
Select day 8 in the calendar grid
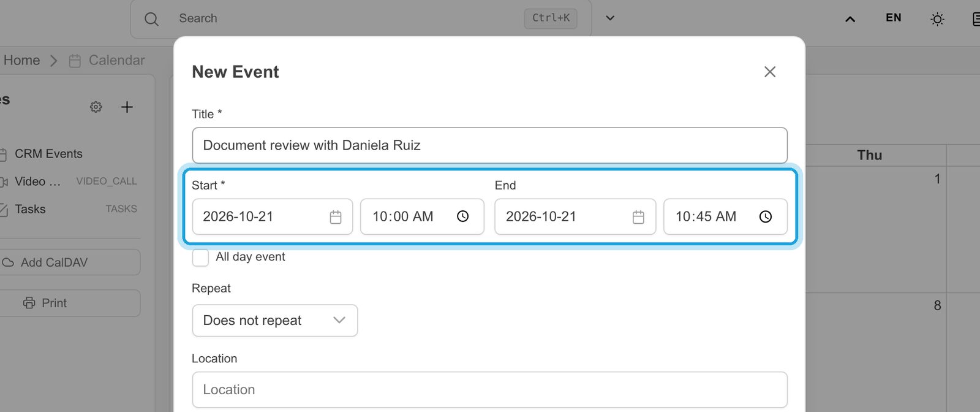coord(937,305)
